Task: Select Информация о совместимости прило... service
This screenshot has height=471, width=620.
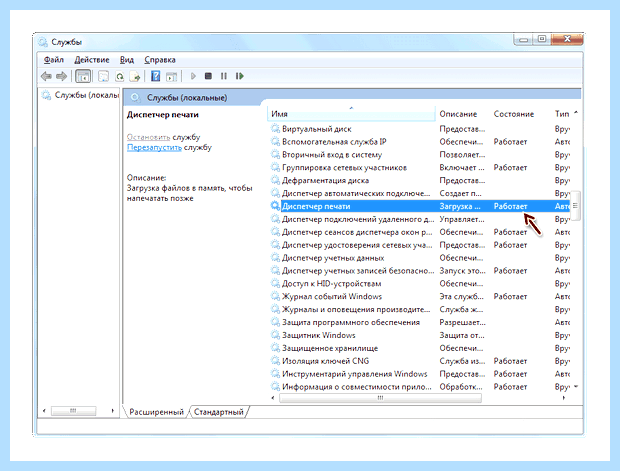Action: (x=357, y=387)
